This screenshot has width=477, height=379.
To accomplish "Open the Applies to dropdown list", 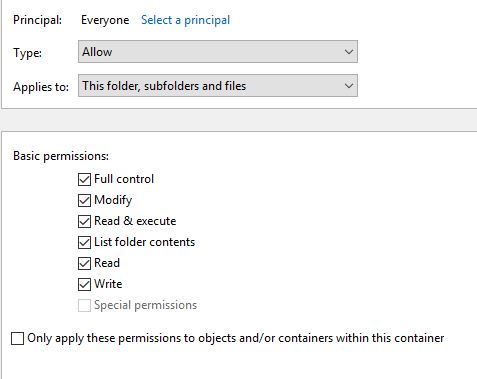I will click(218, 86).
